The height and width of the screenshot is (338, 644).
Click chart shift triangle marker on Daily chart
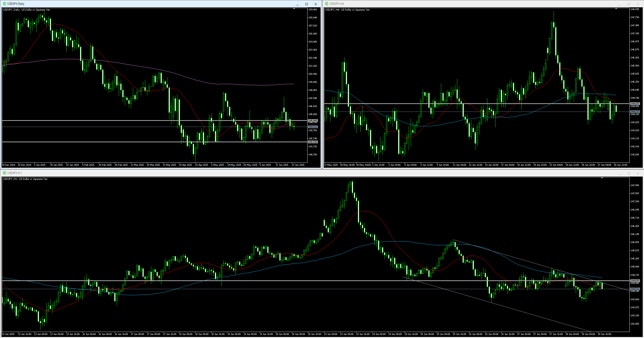tap(294, 9)
